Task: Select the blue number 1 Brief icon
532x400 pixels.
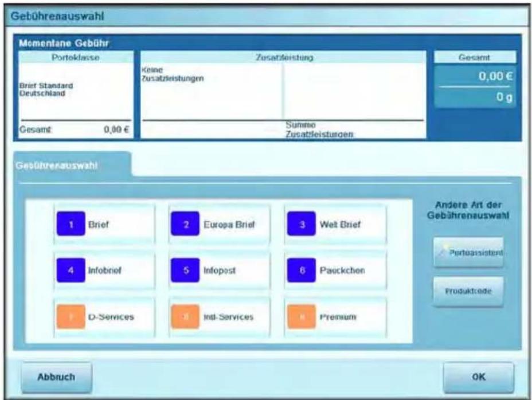Action: (x=71, y=223)
